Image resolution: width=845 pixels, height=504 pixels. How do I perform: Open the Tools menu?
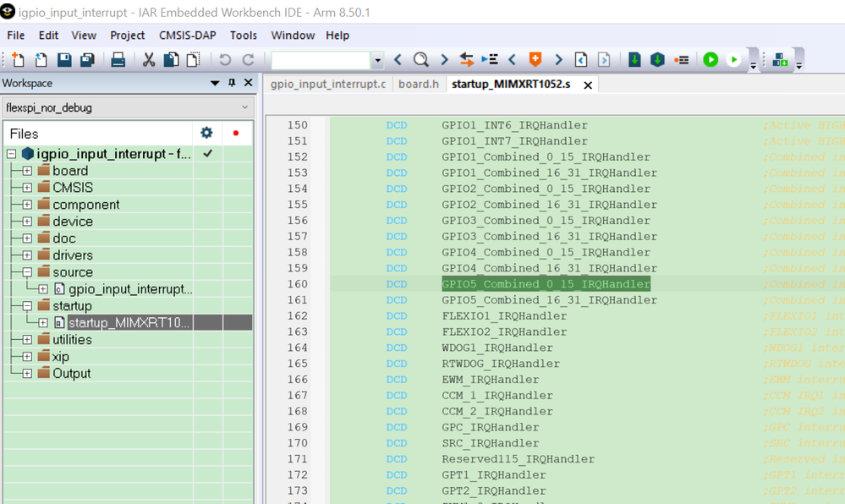pyautogui.click(x=243, y=35)
